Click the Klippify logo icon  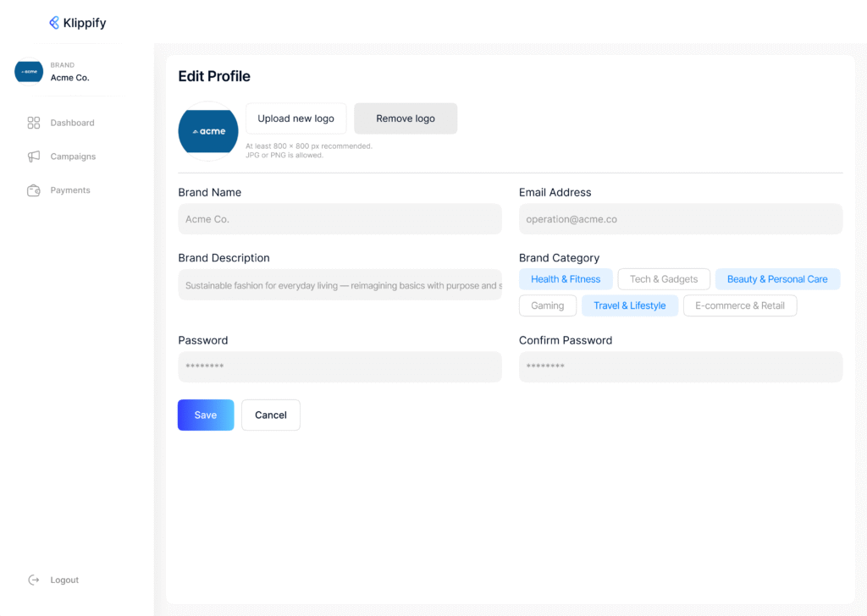pyautogui.click(x=54, y=23)
